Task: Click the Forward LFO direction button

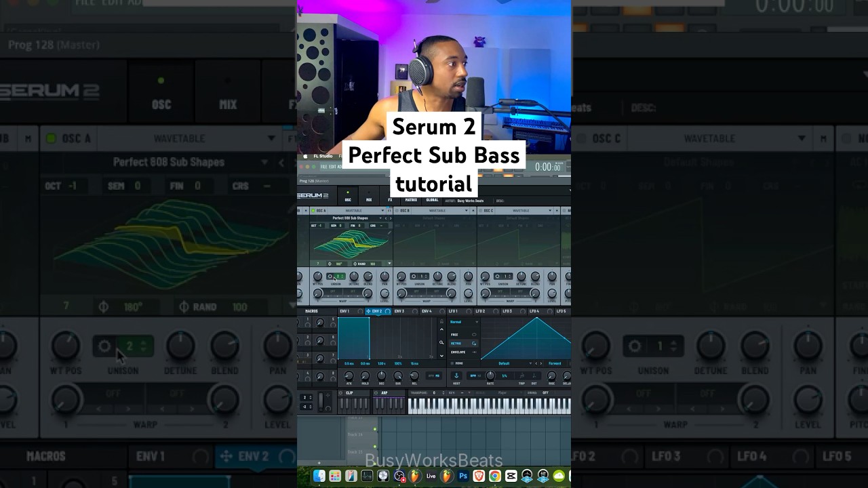Action: click(555, 363)
